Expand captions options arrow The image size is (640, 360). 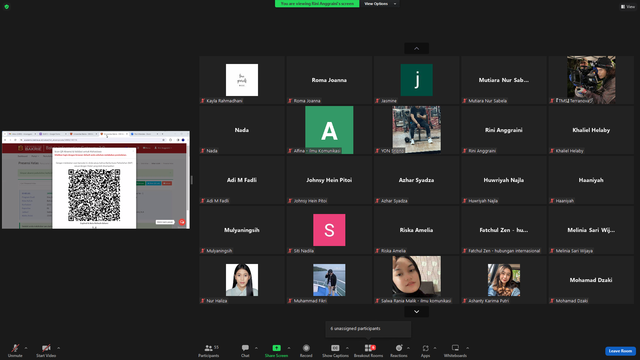(x=347, y=348)
